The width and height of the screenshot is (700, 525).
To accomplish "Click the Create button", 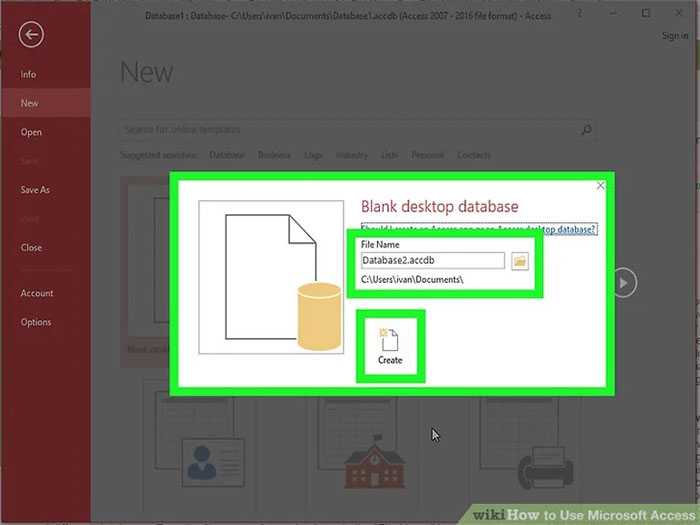I will pyautogui.click(x=390, y=346).
